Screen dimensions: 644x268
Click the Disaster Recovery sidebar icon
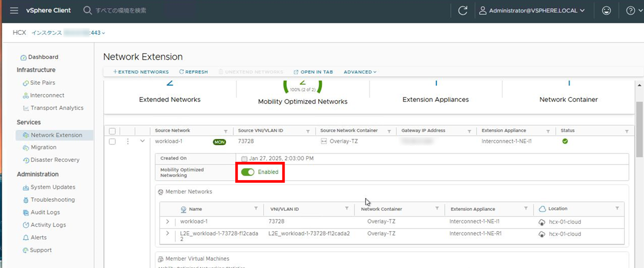tap(26, 160)
